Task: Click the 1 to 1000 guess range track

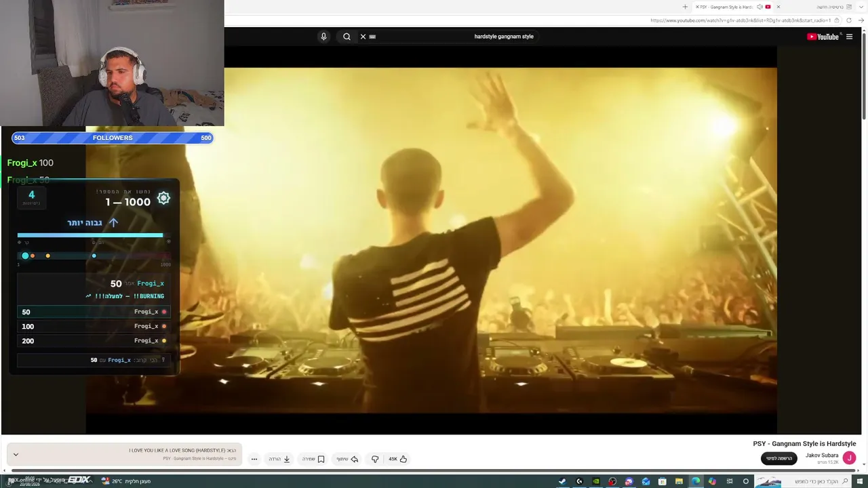Action: click(95, 256)
